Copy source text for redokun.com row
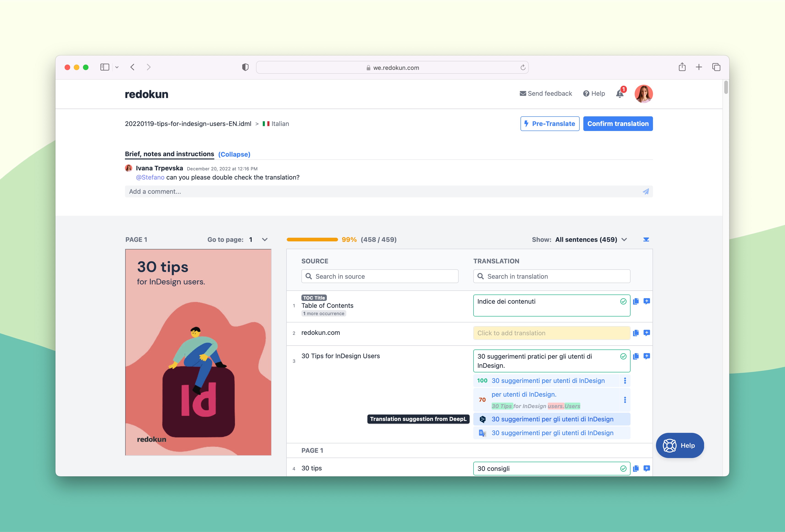 click(x=636, y=333)
